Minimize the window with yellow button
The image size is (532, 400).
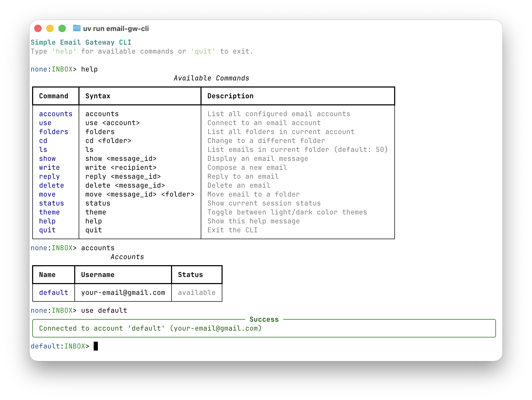pyautogui.click(x=50, y=28)
